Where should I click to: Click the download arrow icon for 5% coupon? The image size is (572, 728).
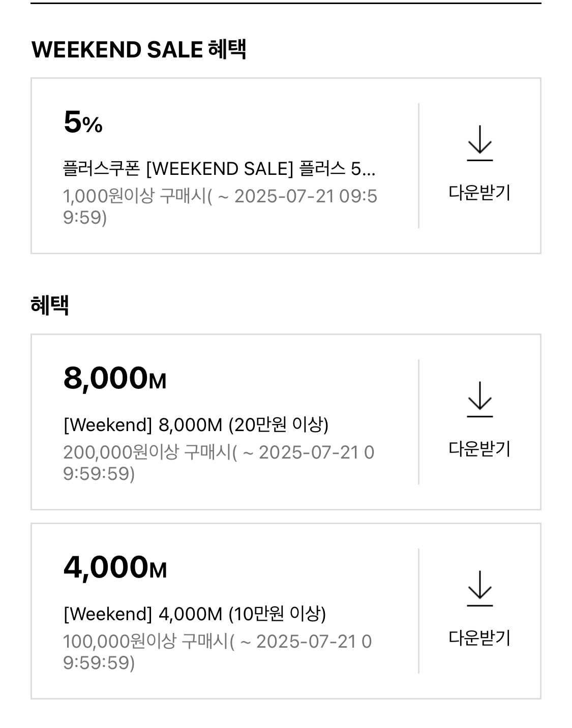[479, 143]
